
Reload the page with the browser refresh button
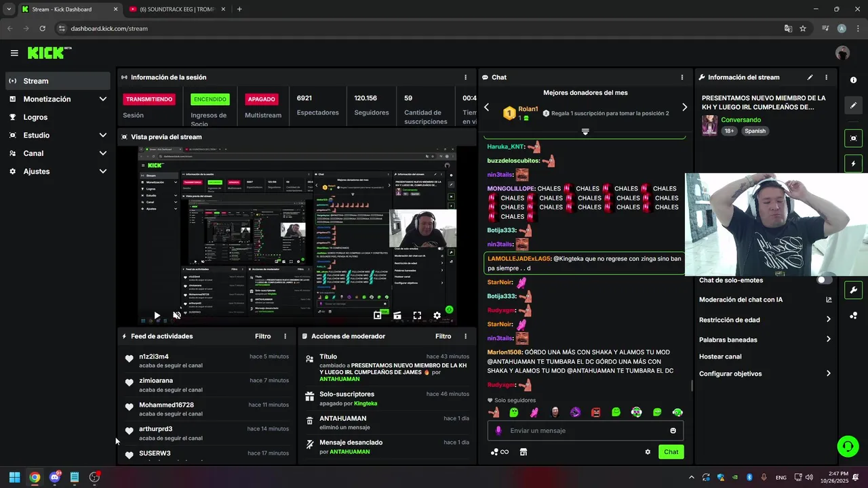pos(42,28)
